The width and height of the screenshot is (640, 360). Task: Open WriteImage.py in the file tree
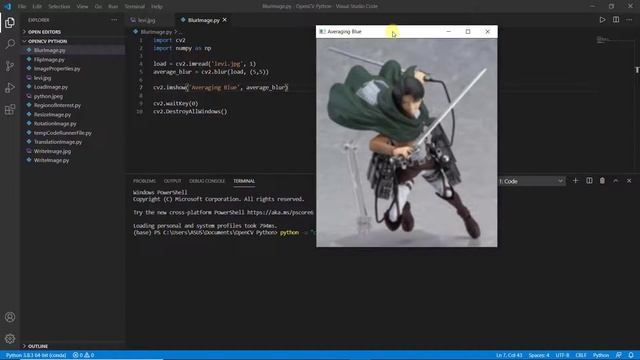pyautogui.click(x=51, y=160)
